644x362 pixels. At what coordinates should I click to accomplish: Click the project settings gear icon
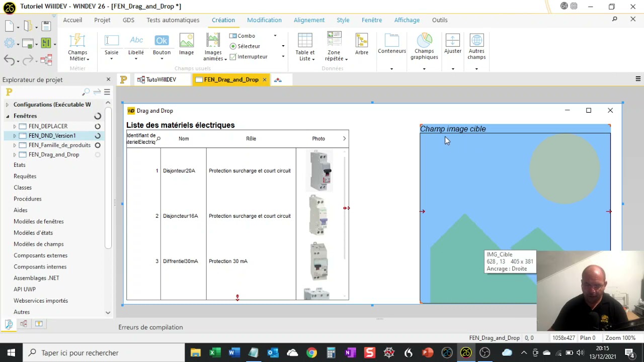[x=9, y=43]
